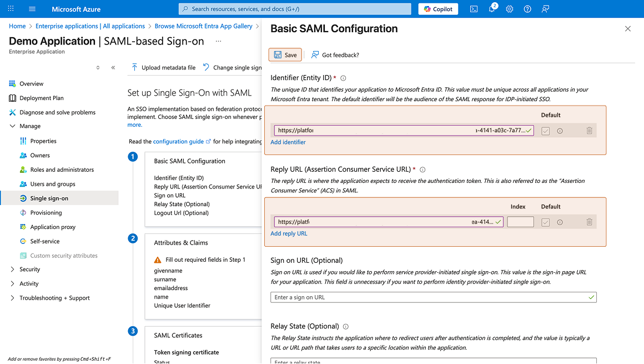644x364 pixels.
Task: Launch Copilot from the top bar
Action: click(437, 9)
